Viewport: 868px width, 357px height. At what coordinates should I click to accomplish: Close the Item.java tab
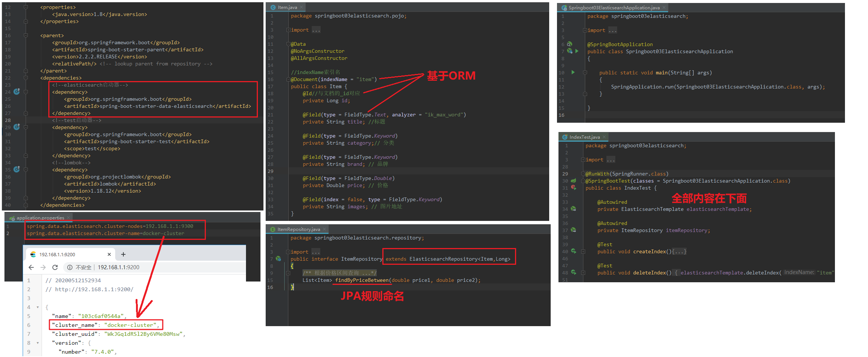point(301,7)
